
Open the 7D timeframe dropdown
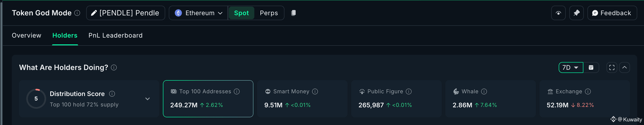click(x=570, y=67)
